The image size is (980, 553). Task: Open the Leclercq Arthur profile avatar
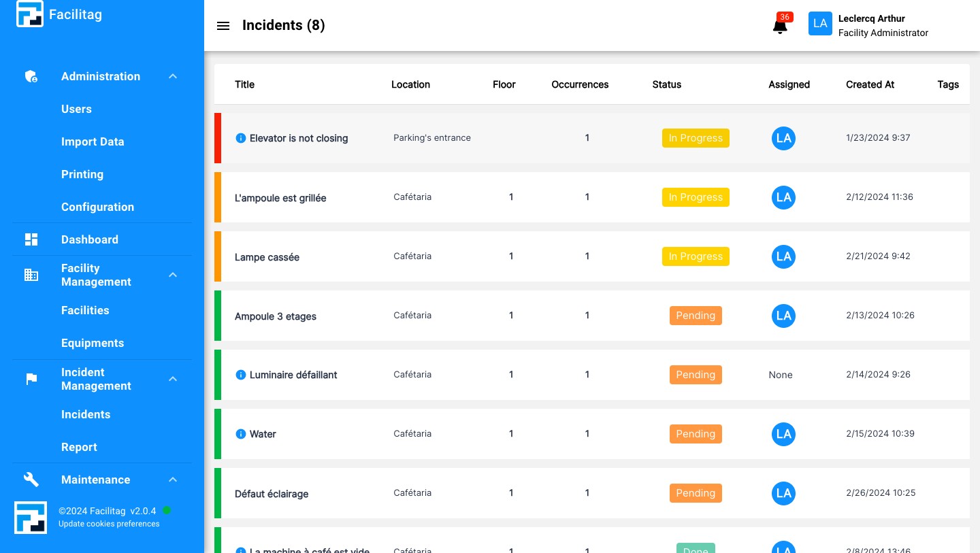tap(820, 23)
